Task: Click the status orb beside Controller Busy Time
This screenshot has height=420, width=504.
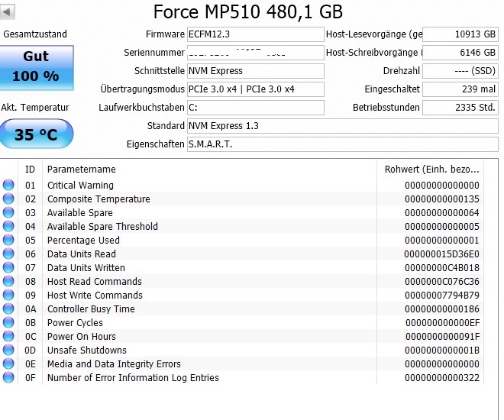Action: click(8, 309)
